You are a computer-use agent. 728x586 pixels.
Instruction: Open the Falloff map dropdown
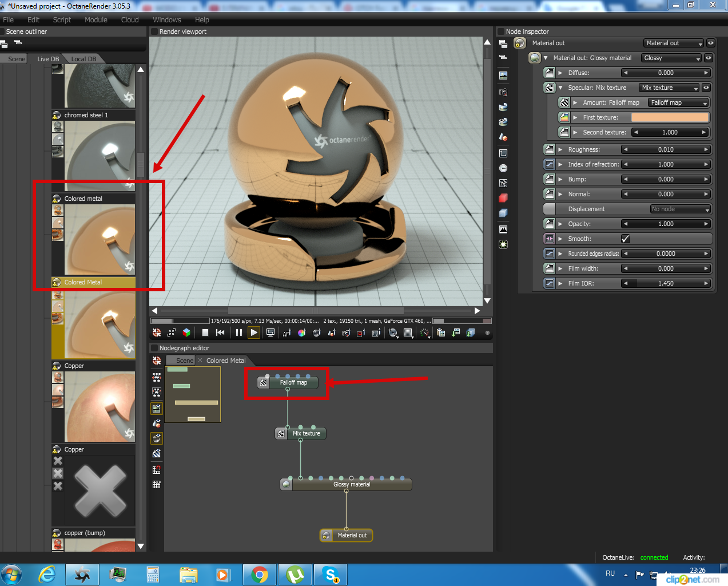(678, 102)
